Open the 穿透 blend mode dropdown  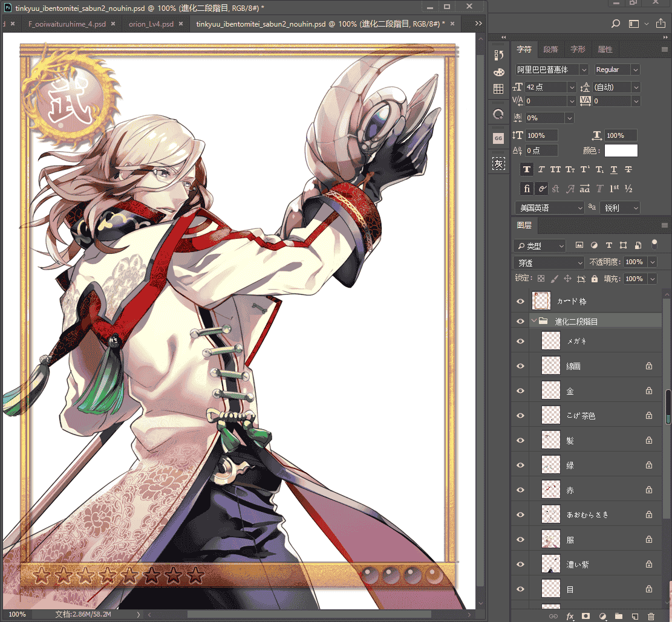coord(549,262)
